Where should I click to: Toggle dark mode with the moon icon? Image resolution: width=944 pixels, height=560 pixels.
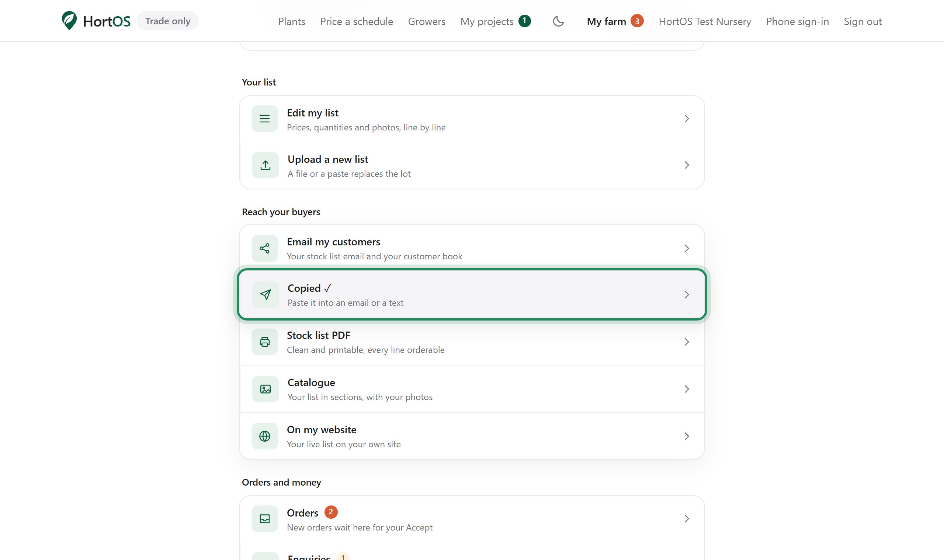tap(558, 21)
